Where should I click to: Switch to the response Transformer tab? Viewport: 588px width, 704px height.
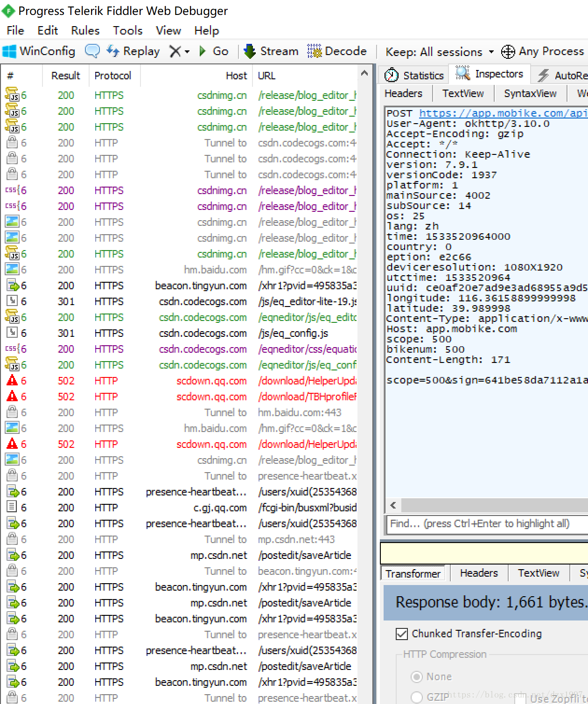(413, 573)
